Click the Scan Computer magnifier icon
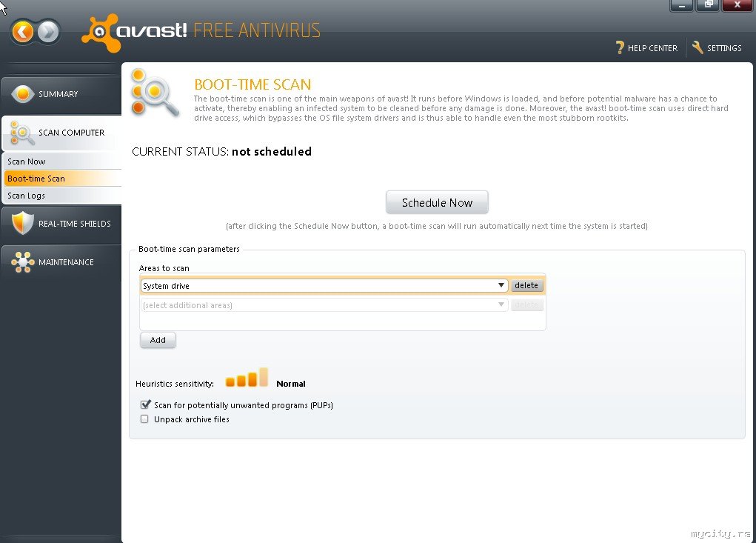The image size is (756, 543). (21, 133)
